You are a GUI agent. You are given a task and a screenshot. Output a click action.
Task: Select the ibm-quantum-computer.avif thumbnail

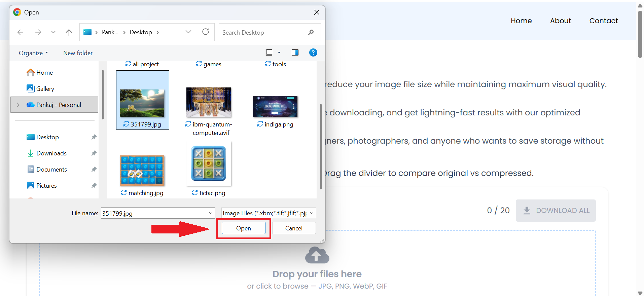(x=209, y=102)
